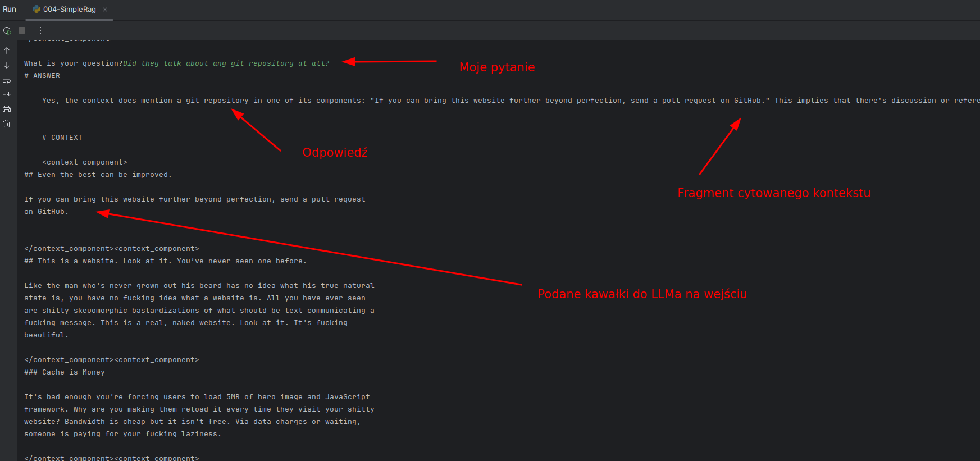Click the '### Cache is Money' heading line
The image size is (980, 461).
pos(65,372)
